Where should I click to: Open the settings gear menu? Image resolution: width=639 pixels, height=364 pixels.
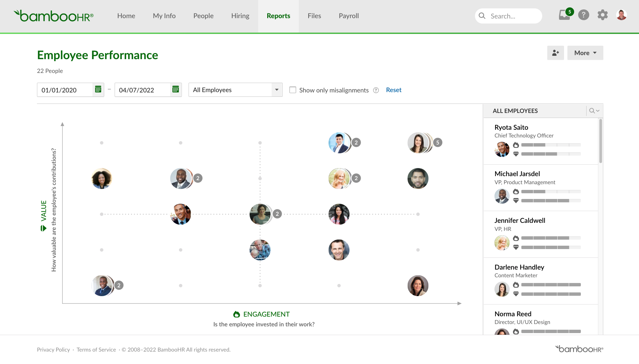pyautogui.click(x=602, y=15)
